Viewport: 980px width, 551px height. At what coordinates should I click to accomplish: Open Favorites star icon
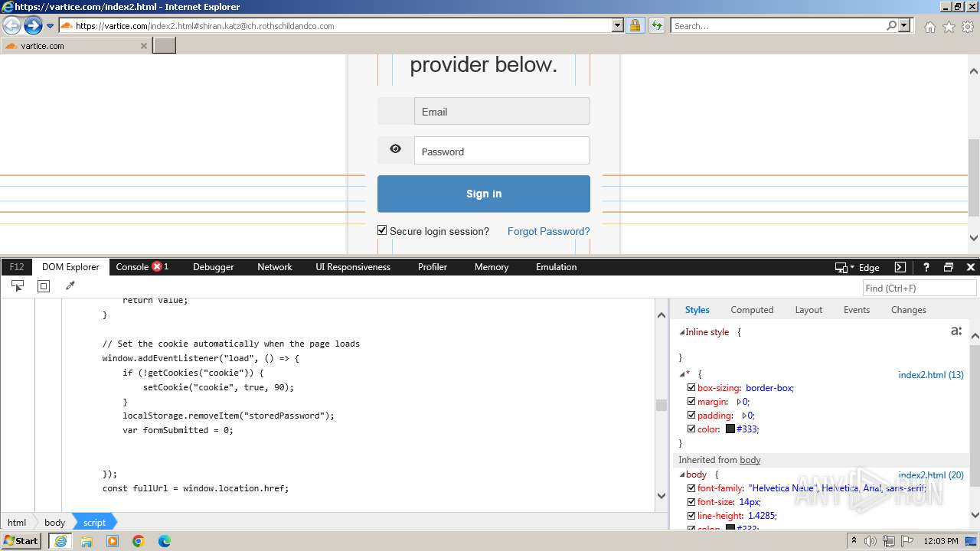pyautogui.click(x=949, y=27)
